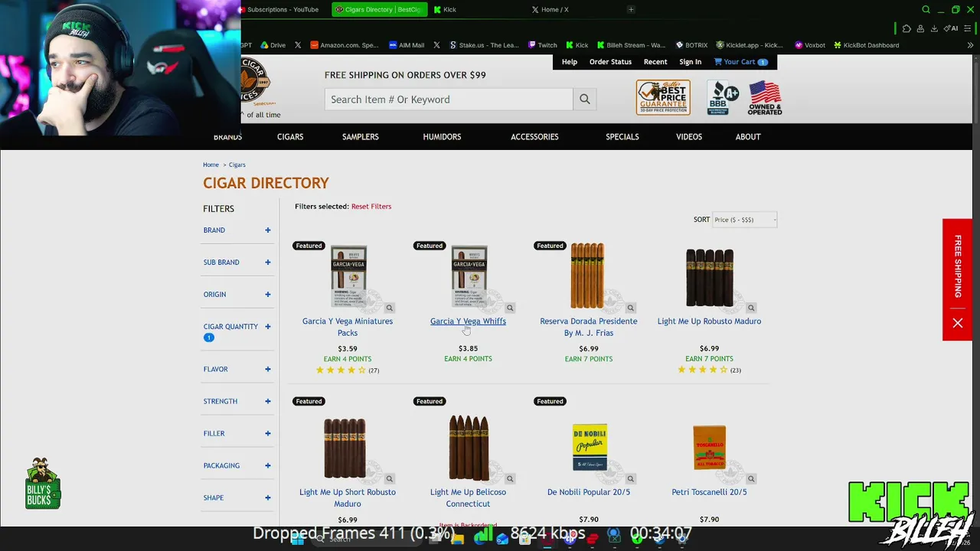Image resolution: width=980 pixels, height=551 pixels.
Task: Zoom the Petri Toscanelli 20/5 image
Action: pos(751,479)
